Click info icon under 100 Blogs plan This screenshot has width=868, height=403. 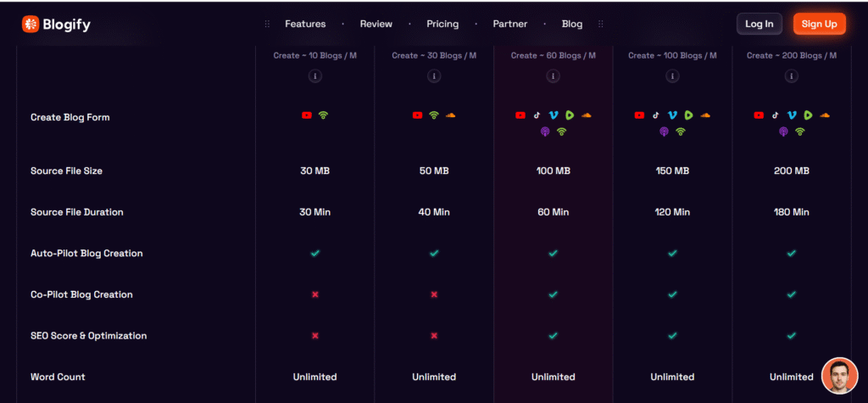pyautogui.click(x=672, y=76)
